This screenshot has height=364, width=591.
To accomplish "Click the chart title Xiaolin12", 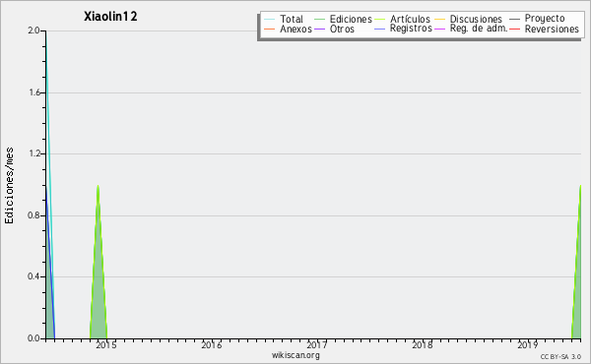I will coord(110,17).
